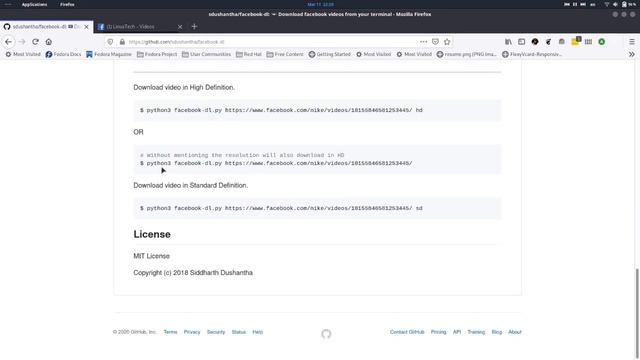This screenshot has height=360, width=640.
Task: Click the vertical bars extension icon
Action: [588, 42]
